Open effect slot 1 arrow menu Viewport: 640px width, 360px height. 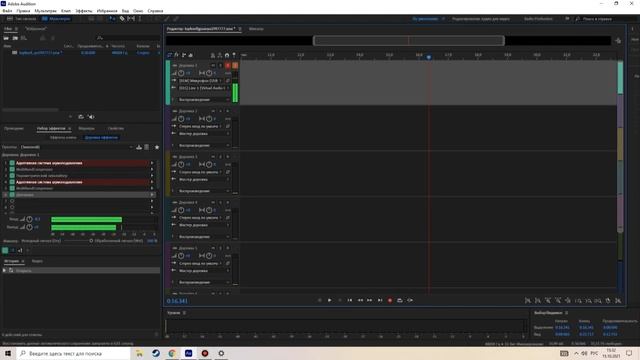point(152,163)
